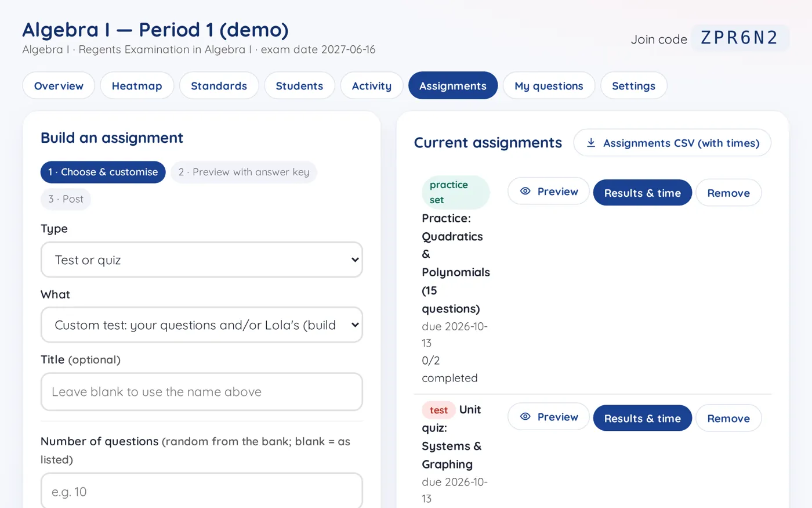
Task: Switch to the My questions tab
Action: pos(549,85)
